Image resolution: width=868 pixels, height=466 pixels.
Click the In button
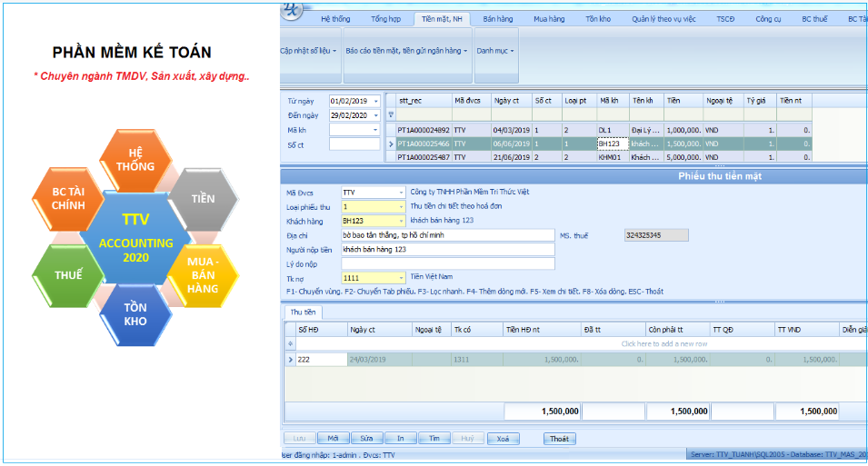401,439
